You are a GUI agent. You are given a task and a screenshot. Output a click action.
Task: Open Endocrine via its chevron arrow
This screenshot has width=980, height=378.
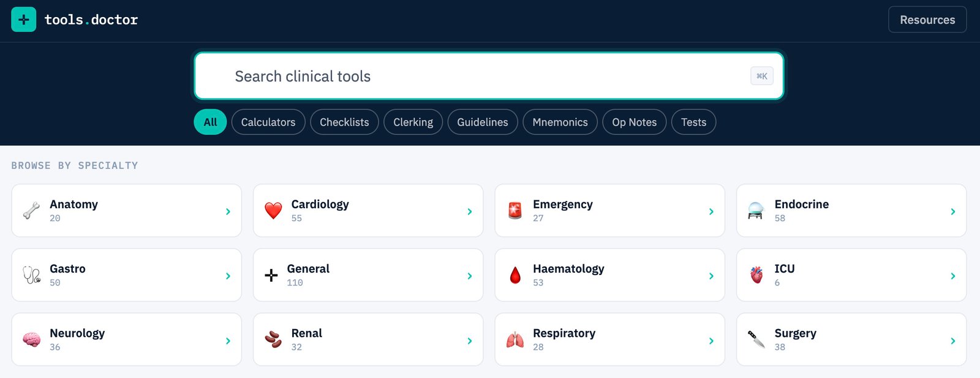click(953, 211)
